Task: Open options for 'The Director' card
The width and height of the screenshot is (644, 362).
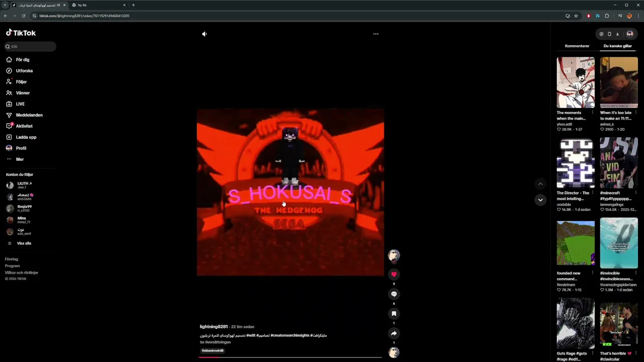Action: pos(592,193)
